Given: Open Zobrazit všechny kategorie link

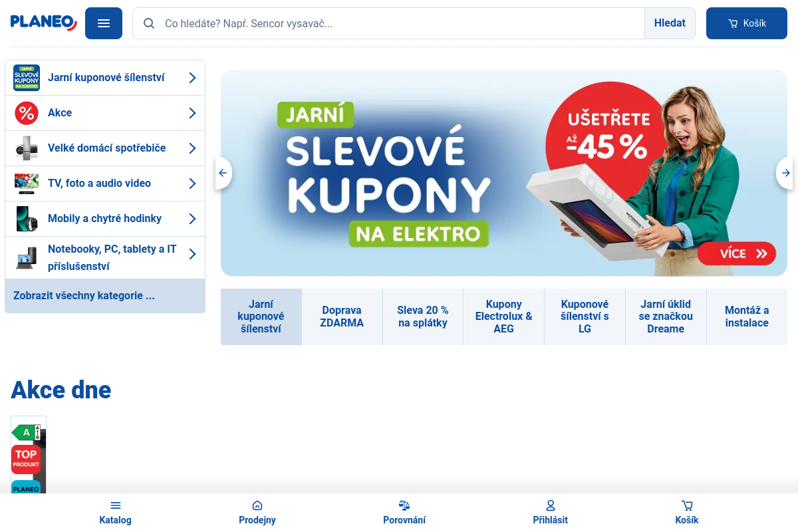Looking at the screenshot, I should tap(84, 296).
